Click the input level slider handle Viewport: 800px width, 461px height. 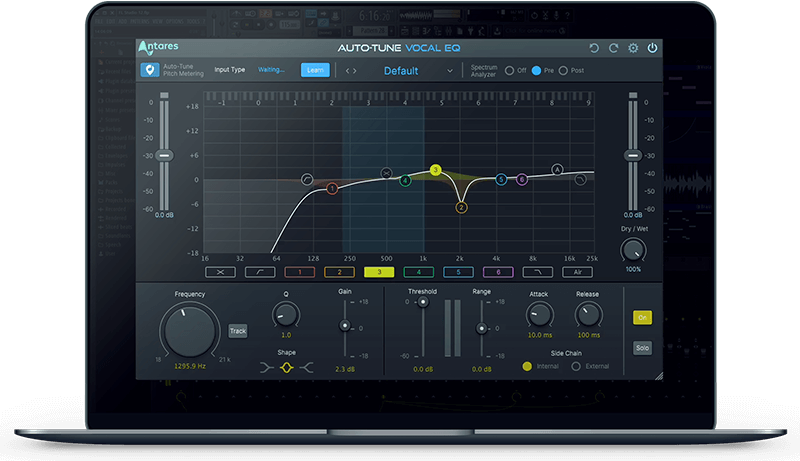click(x=164, y=156)
